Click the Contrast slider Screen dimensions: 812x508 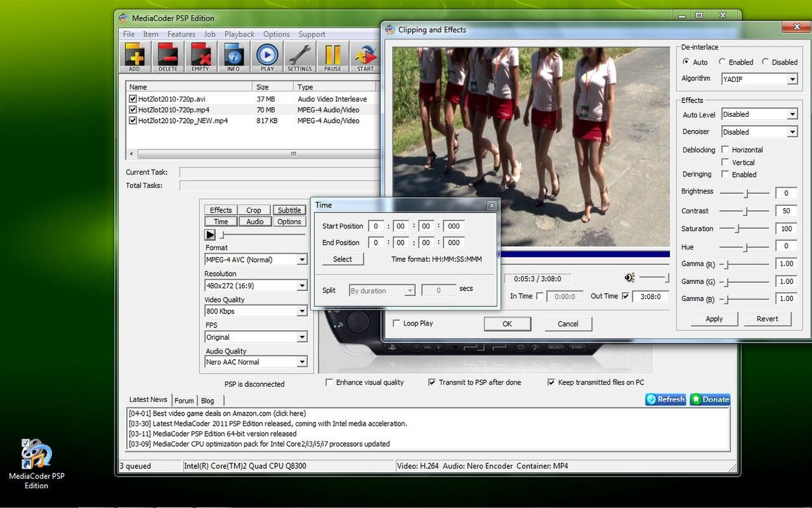pyautogui.click(x=745, y=211)
